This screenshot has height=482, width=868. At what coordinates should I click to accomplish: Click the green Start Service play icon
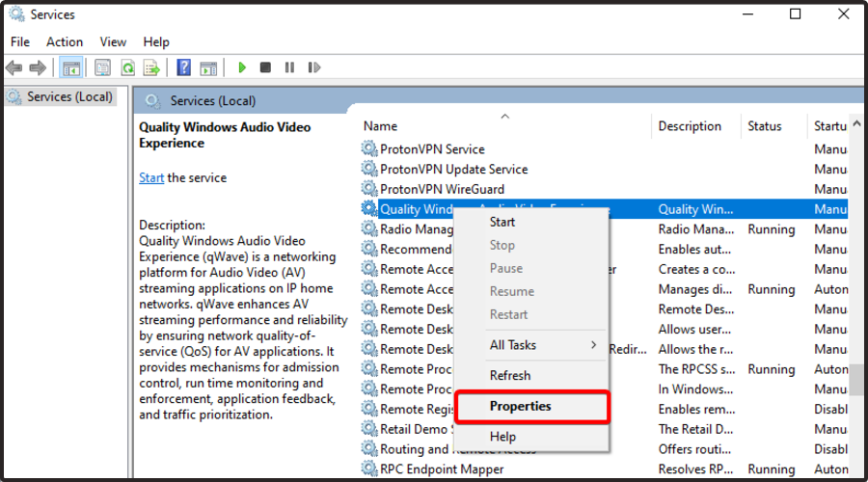242,67
